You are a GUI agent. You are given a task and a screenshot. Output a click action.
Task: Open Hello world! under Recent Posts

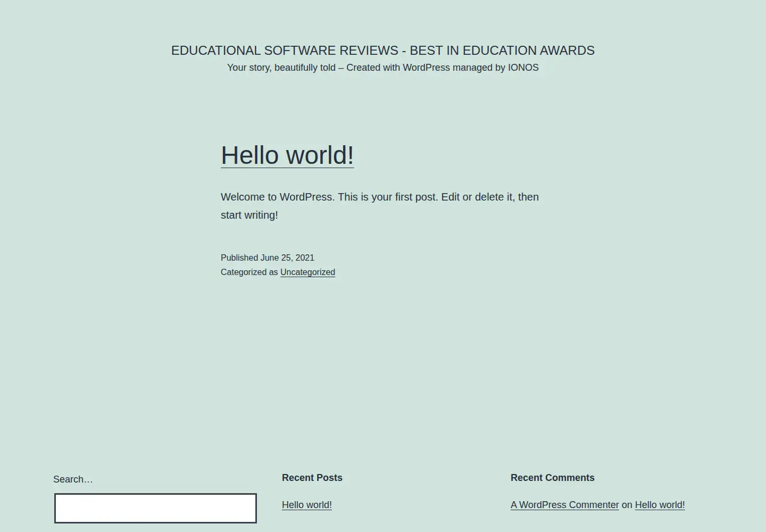pyautogui.click(x=307, y=505)
